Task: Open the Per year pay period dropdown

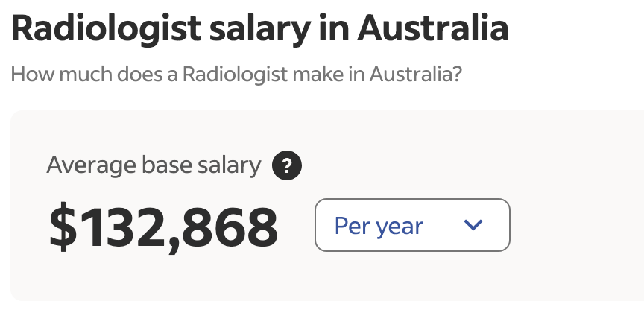Action: point(412,225)
